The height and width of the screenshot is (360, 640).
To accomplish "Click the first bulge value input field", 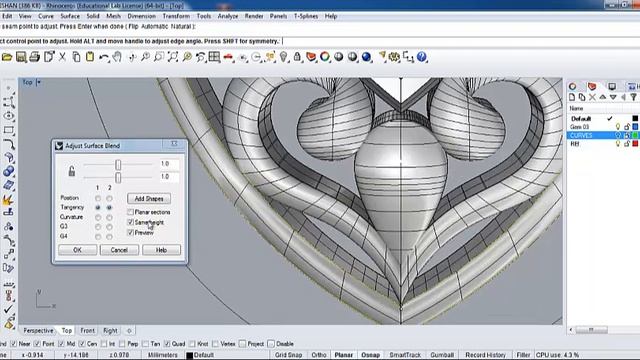I will pyautogui.click(x=169, y=164).
